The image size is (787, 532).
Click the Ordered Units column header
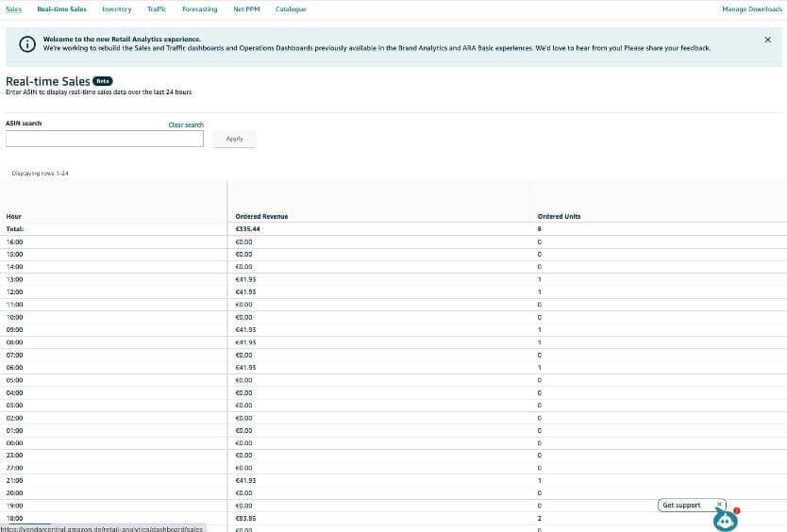tap(559, 216)
